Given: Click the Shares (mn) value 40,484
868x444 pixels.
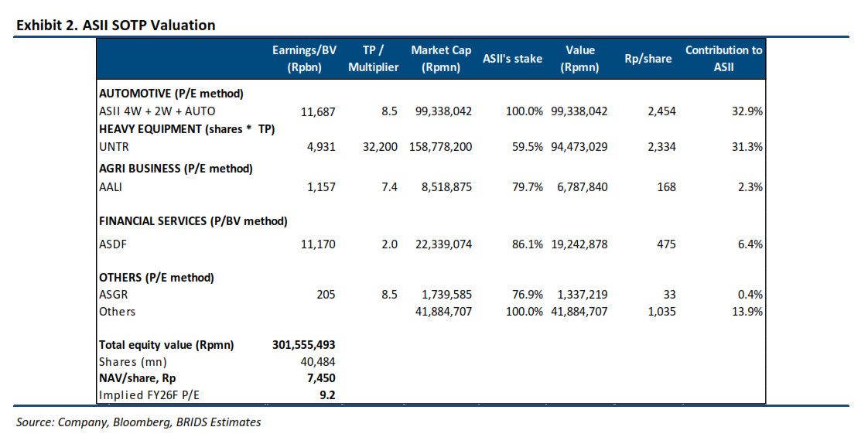Looking at the screenshot, I should [318, 362].
